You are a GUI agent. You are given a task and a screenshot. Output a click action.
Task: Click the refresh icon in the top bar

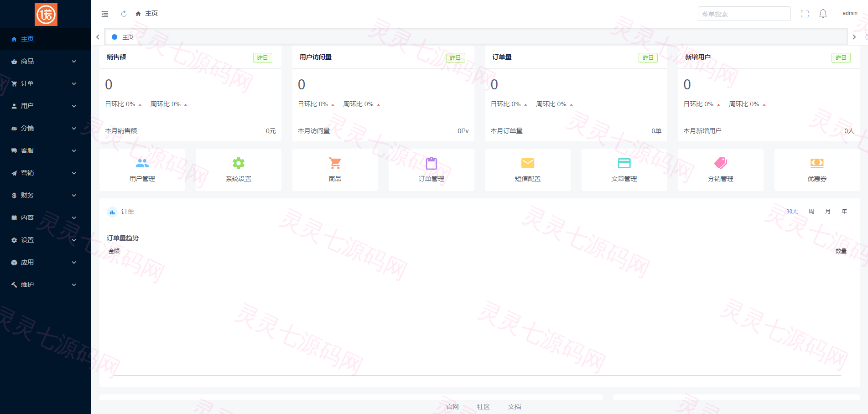pos(124,14)
